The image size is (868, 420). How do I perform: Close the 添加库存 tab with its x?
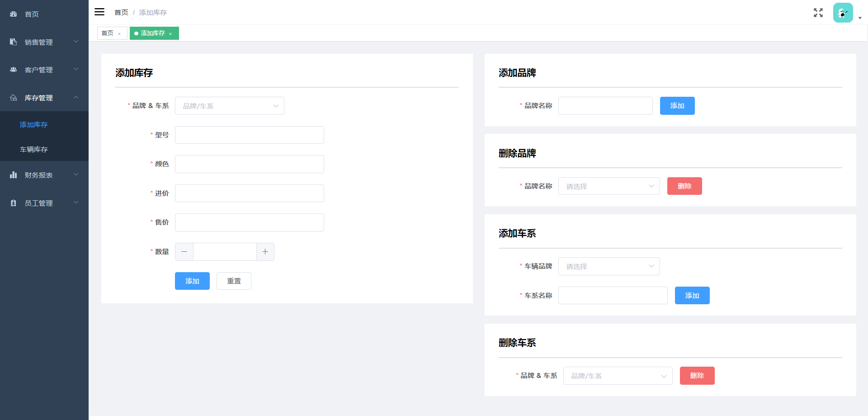(170, 34)
